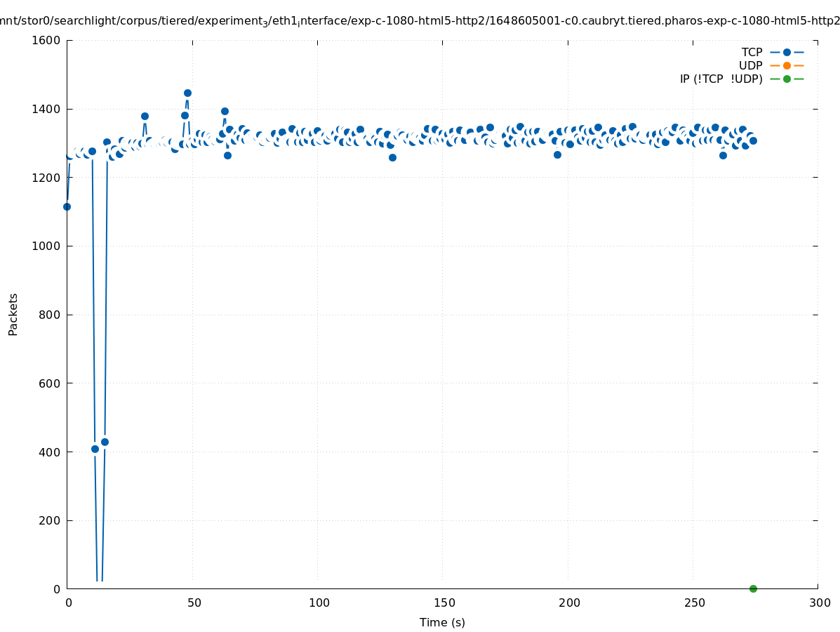The width and height of the screenshot is (840, 632).
Task: Click the 50 x-axis tick label
Action: point(194,603)
